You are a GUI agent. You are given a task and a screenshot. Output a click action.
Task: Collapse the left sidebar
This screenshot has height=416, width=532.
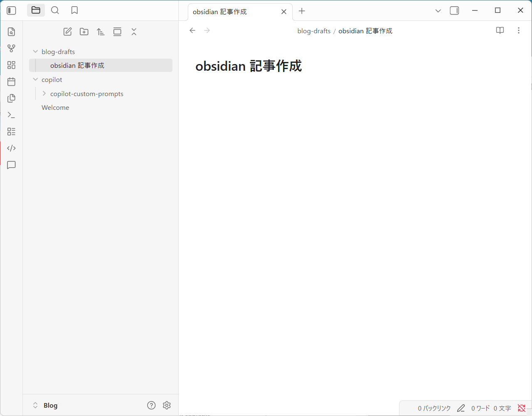(x=11, y=10)
